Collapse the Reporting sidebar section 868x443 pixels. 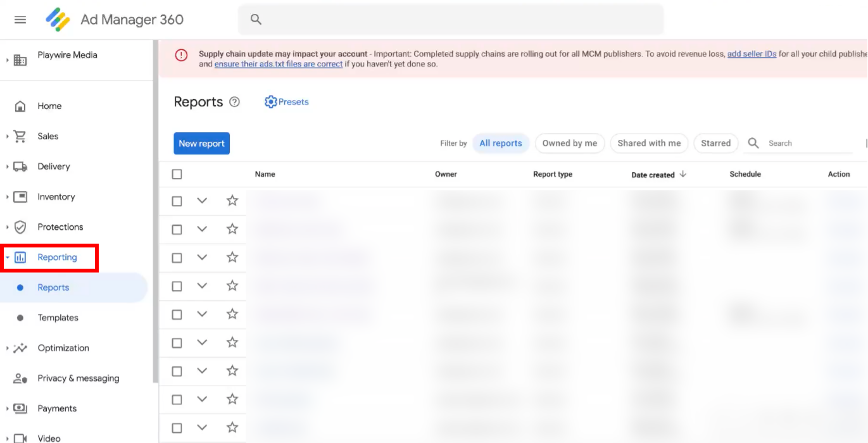coord(8,258)
